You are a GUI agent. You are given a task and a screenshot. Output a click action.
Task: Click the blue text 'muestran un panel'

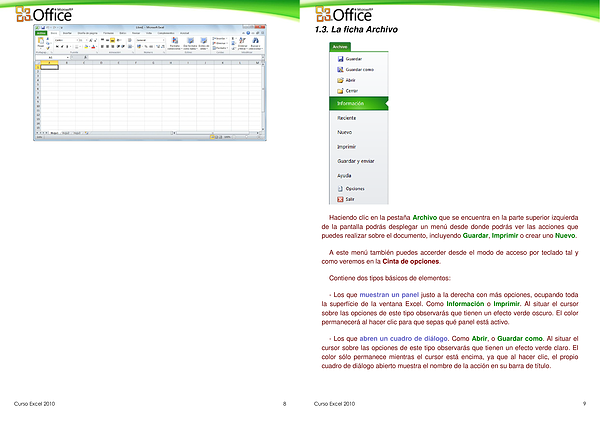[389, 295]
